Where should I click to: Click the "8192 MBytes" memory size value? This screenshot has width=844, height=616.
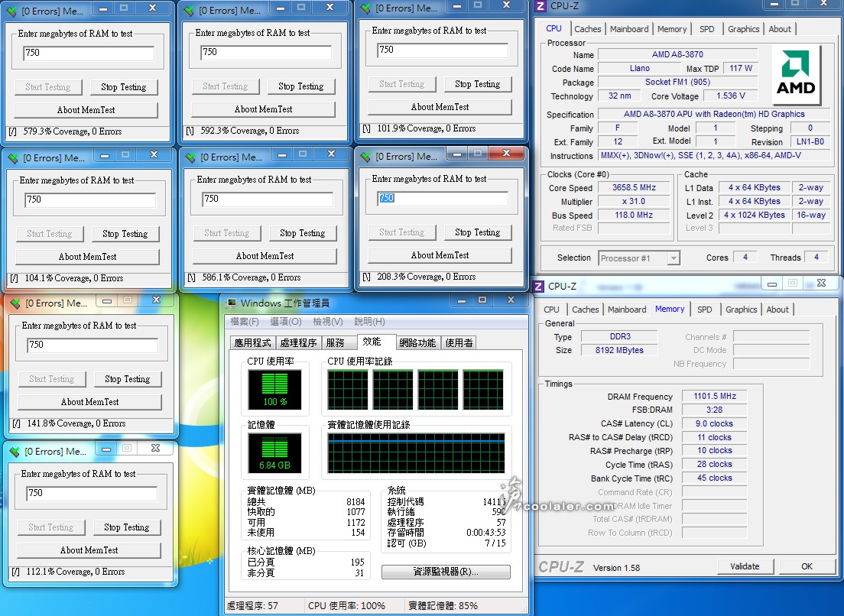[619, 350]
